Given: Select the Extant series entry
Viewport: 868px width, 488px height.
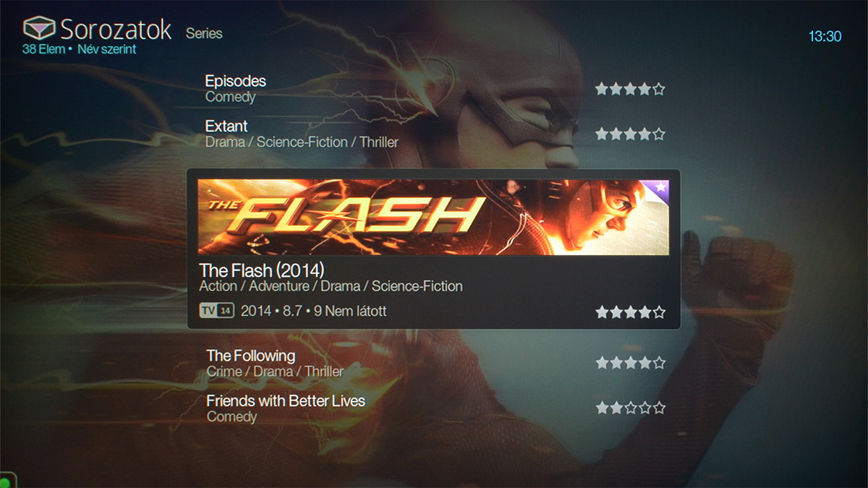Looking at the screenshot, I should [434, 134].
